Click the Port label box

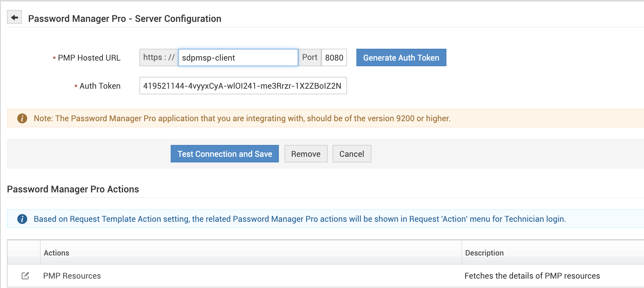[x=309, y=57]
